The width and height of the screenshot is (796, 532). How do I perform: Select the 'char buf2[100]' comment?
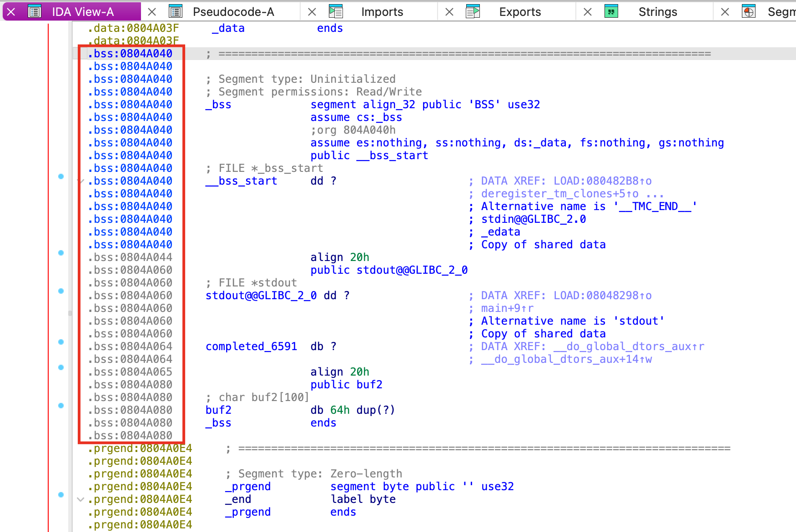coord(257,397)
